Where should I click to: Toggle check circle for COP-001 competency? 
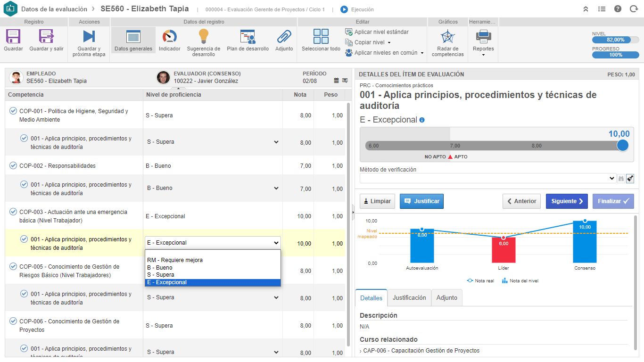tap(13, 111)
